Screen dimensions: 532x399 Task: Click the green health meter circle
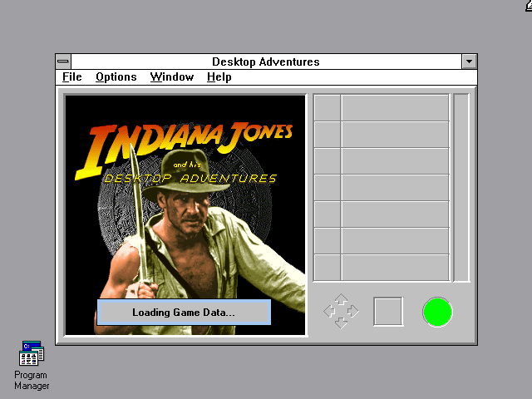pos(437,312)
